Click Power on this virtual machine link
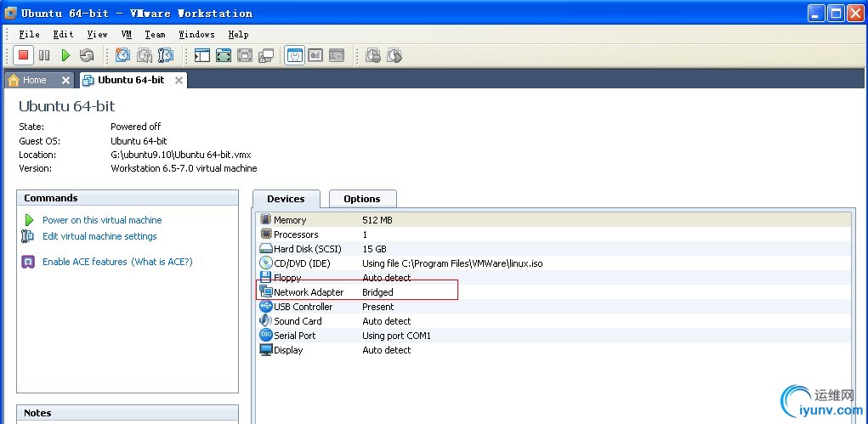Screen dimensions: 868x424 coord(102,220)
